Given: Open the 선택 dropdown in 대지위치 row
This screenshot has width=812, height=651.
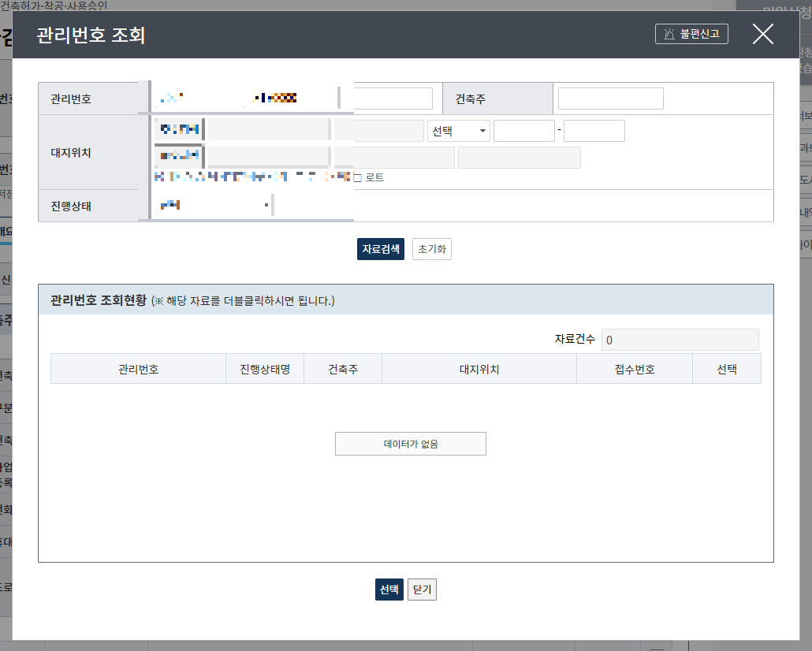Looking at the screenshot, I should (458, 130).
